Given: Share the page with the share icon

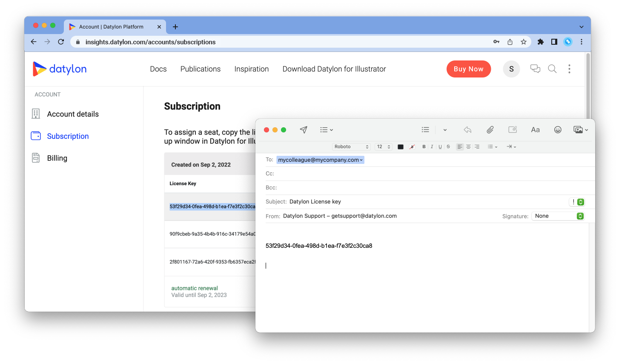Looking at the screenshot, I should (510, 42).
